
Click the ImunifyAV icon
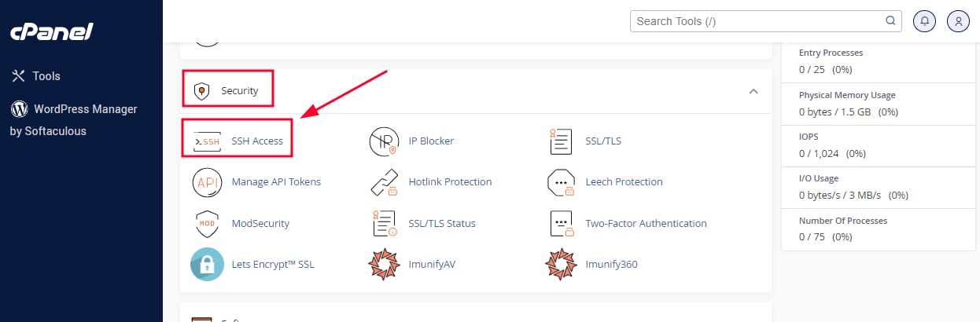point(385,265)
